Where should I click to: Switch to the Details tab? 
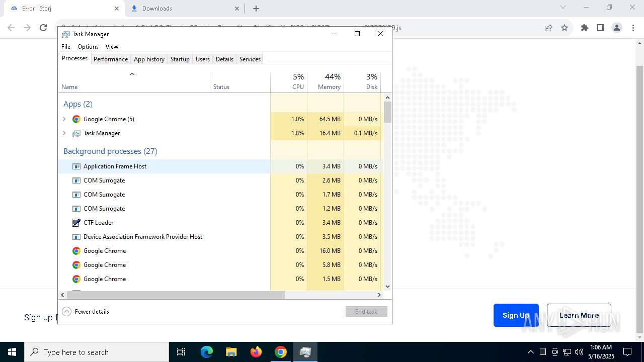[x=224, y=59]
